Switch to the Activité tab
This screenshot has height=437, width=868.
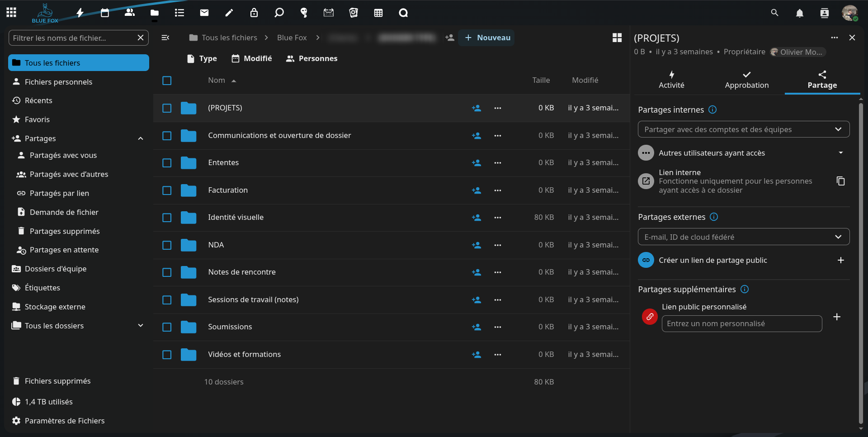pos(671,80)
